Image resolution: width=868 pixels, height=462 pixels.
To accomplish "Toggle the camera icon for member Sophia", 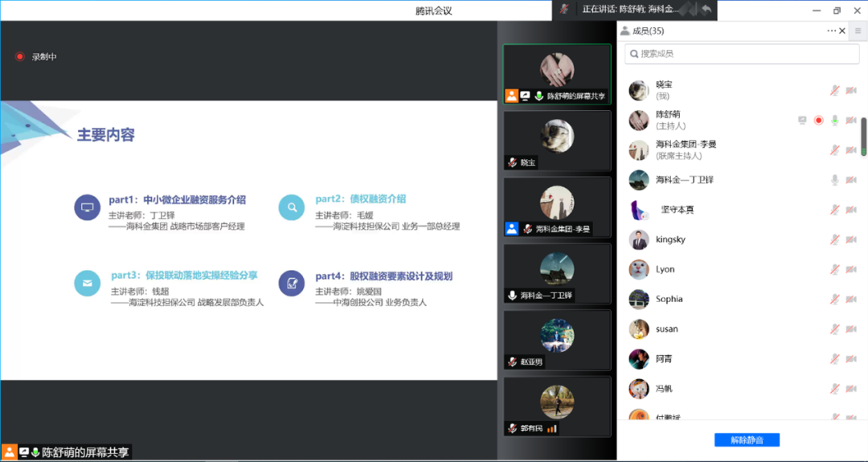I will click(851, 299).
